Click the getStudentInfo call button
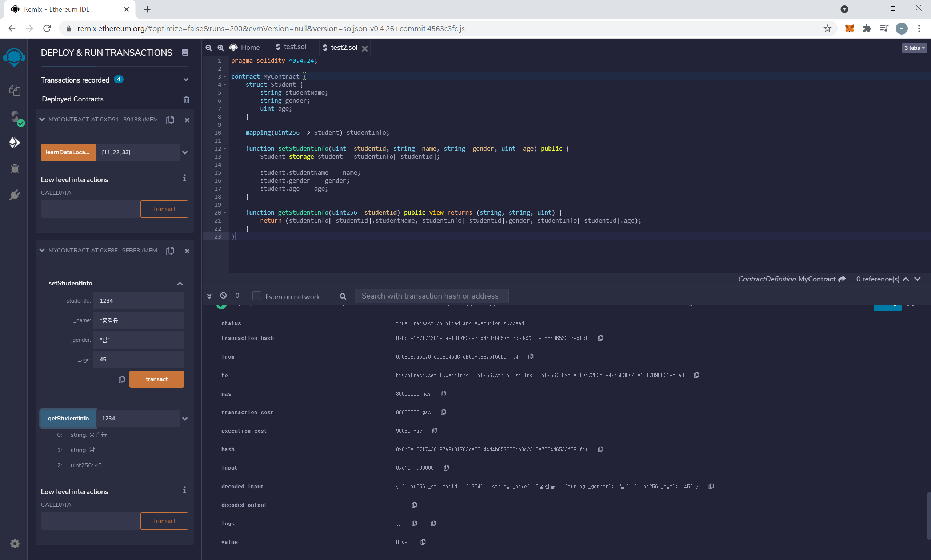Image resolution: width=931 pixels, height=560 pixels. click(x=68, y=418)
